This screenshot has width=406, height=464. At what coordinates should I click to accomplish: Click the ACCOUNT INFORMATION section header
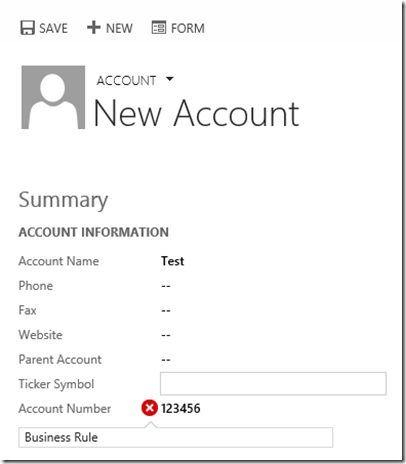(x=94, y=232)
